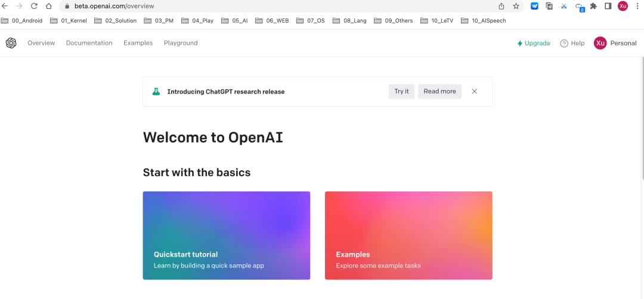Open the 10_AISpeech bookmark folder

(484, 20)
